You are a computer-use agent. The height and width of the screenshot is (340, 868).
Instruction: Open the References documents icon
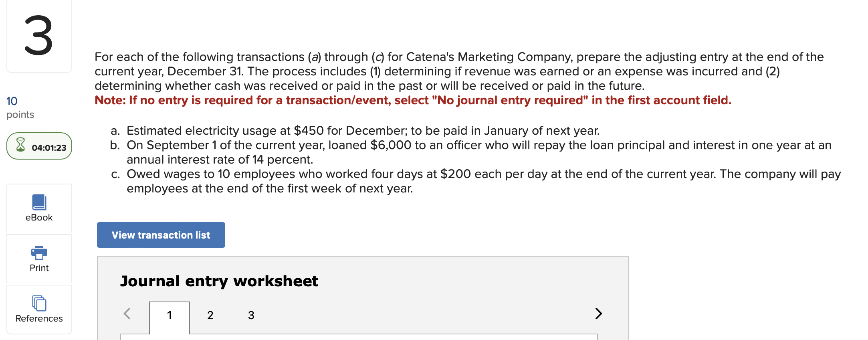tap(39, 303)
